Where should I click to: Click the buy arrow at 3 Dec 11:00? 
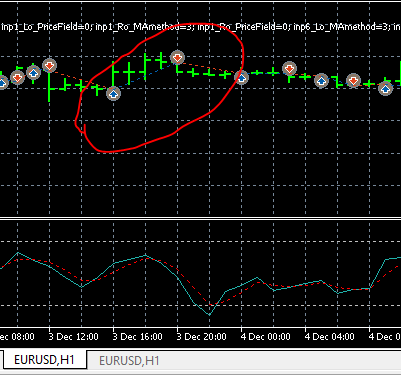(33, 73)
